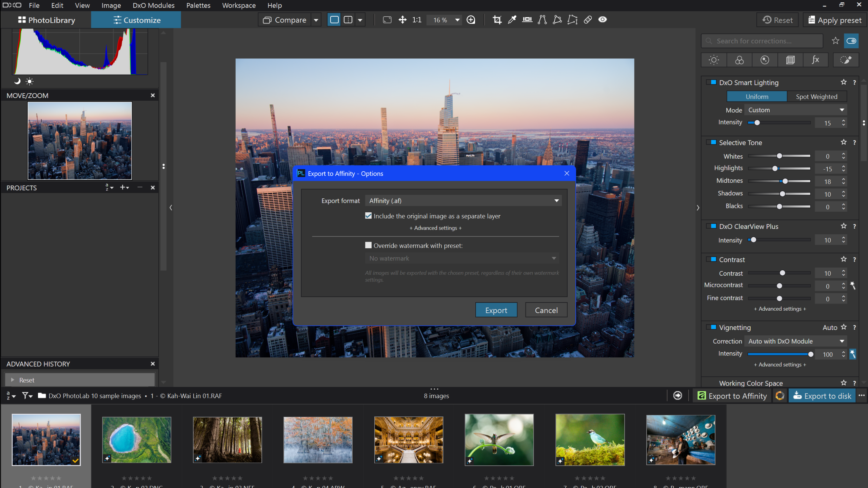
Task: Switch to single image view mode
Action: tap(334, 20)
